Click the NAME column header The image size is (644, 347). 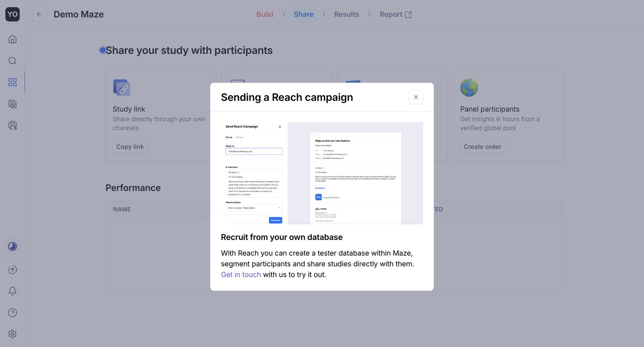pos(122,209)
